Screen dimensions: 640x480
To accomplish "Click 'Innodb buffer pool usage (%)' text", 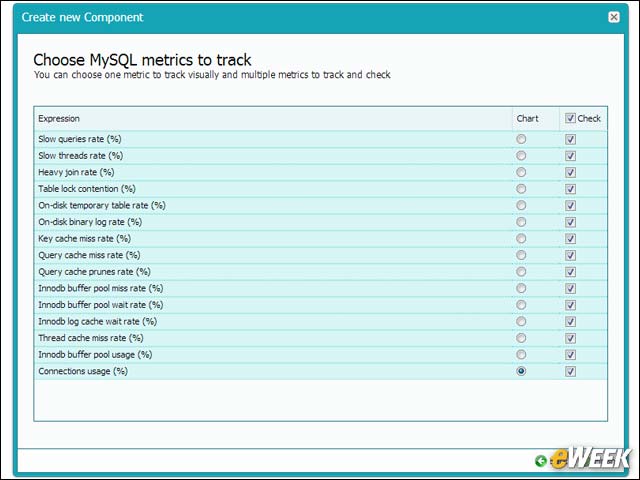I will pos(95,354).
